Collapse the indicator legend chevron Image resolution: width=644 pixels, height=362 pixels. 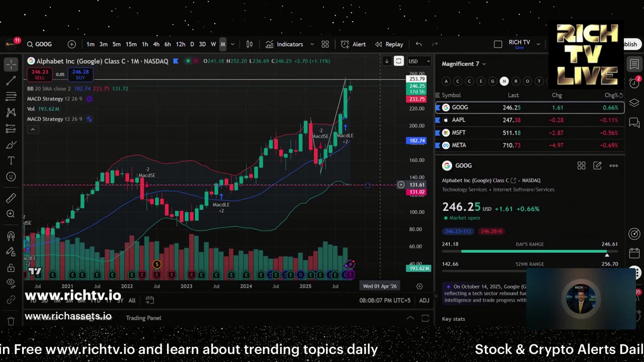coord(33,130)
